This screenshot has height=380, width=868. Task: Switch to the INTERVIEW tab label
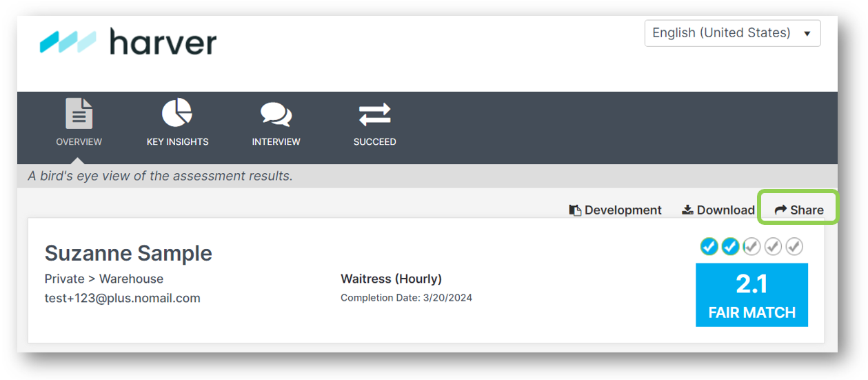click(x=276, y=142)
